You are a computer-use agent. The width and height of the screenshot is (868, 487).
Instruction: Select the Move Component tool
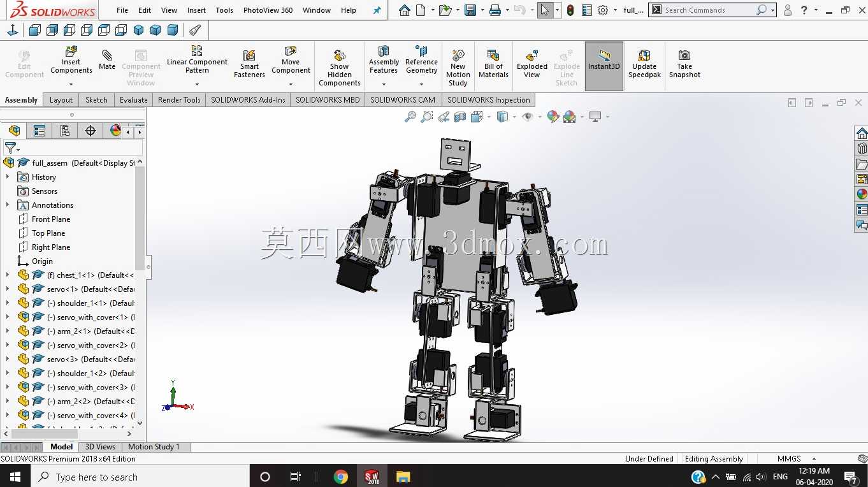click(291, 60)
